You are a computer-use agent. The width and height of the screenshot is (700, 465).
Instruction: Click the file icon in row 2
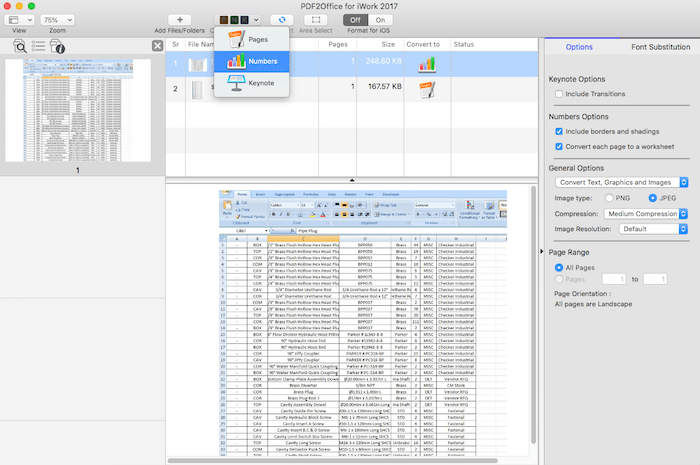tap(197, 90)
